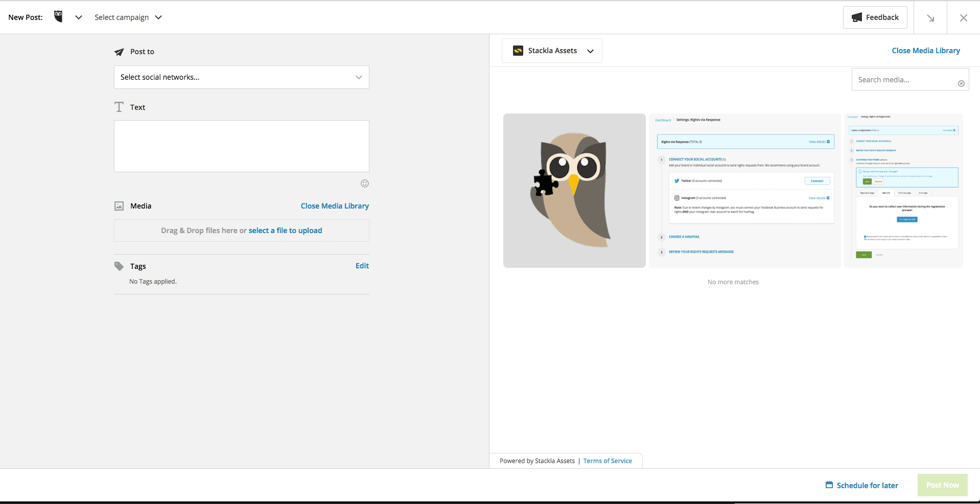Click the Tags label icon
This screenshot has height=504, width=980.
point(118,266)
